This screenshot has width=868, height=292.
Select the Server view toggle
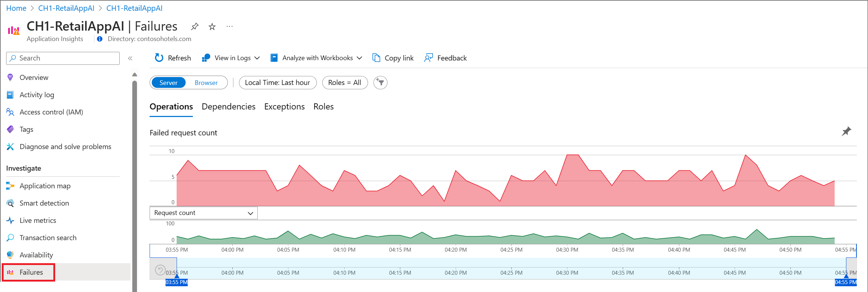168,83
